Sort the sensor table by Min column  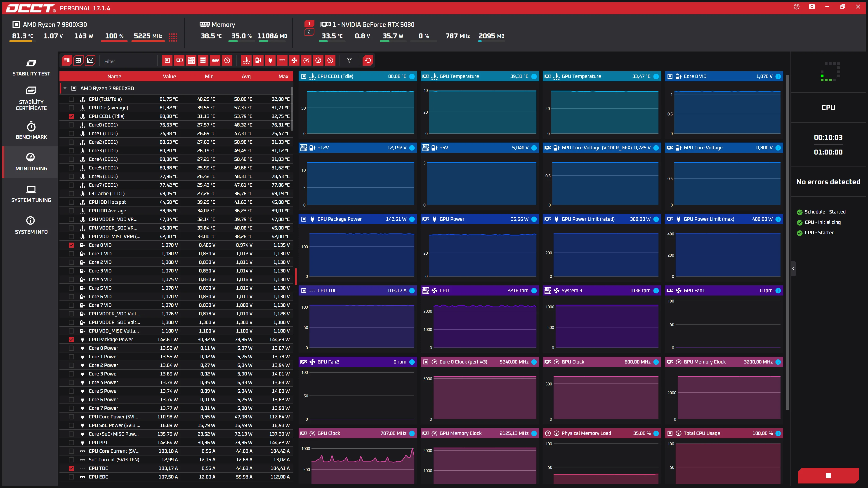coord(209,76)
